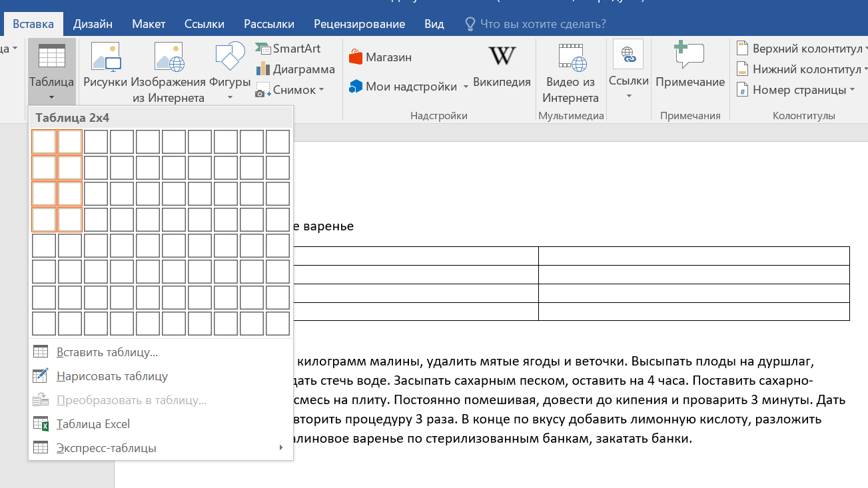The height and width of the screenshot is (488, 868).
Task: Open the Рисунки picture insert tool
Action: 105,65
